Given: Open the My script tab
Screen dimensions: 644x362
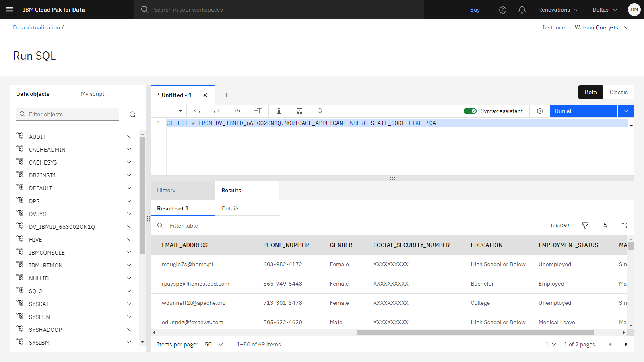Looking at the screenshot, I should click(93, 94).
